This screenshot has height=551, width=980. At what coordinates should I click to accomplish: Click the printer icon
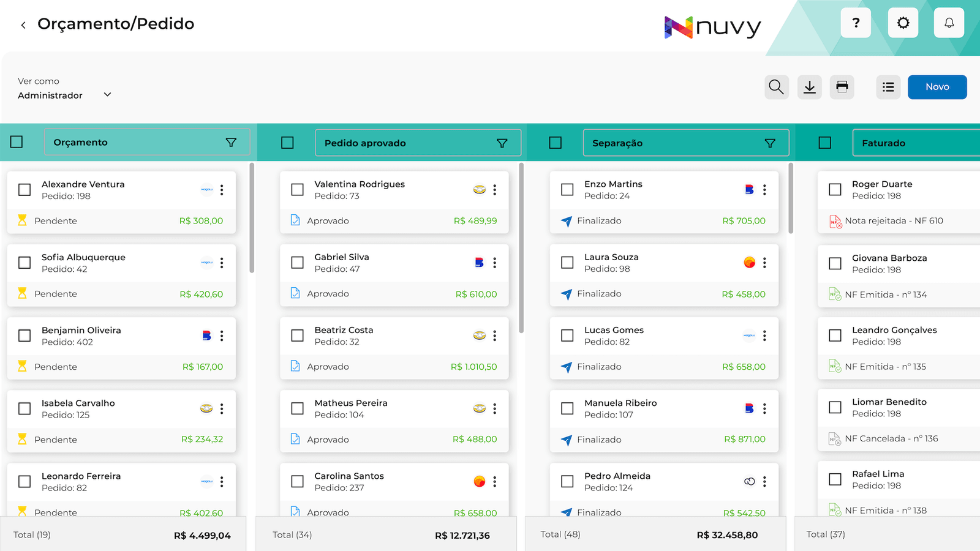[x=842, y=87]
